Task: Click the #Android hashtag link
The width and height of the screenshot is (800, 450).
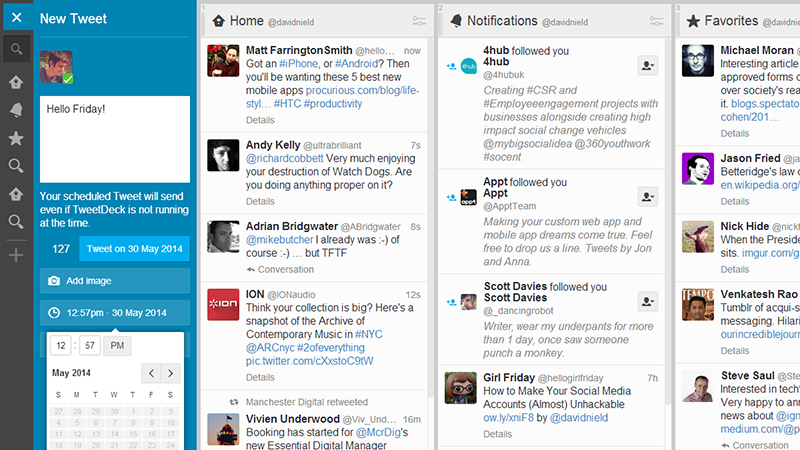Action: pyautogui.click(x=356, y=64)
